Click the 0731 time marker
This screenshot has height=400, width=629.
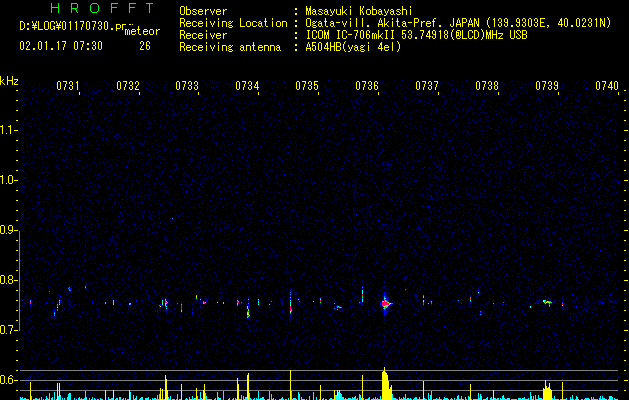coord(67,85)
